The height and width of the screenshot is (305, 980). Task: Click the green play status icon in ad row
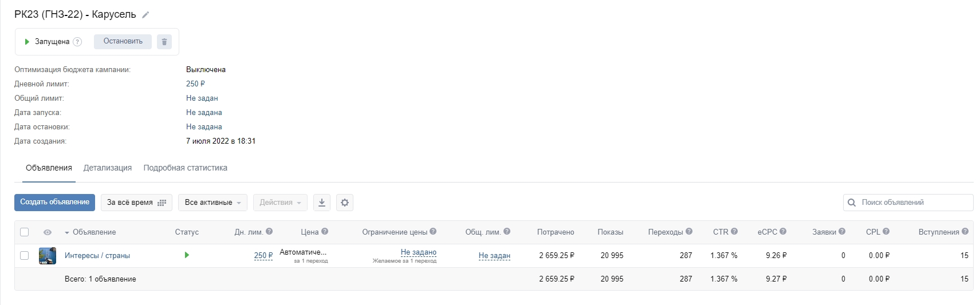[187, 255]
